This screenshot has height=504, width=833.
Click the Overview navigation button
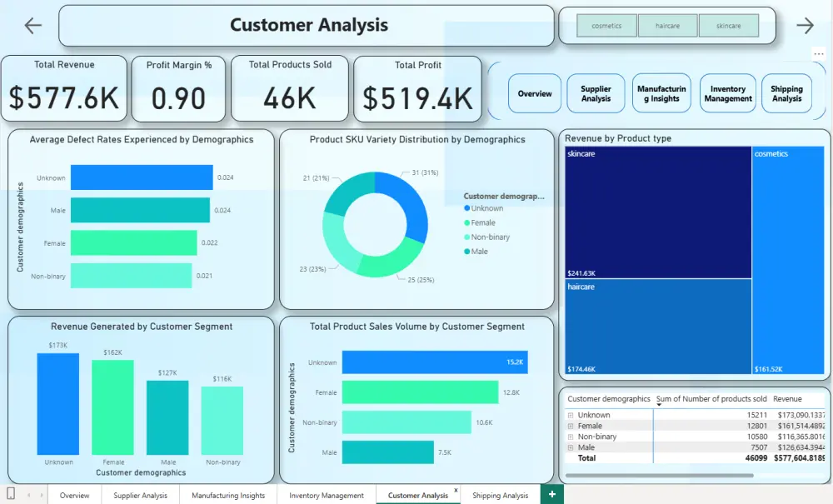click(535, 93)
